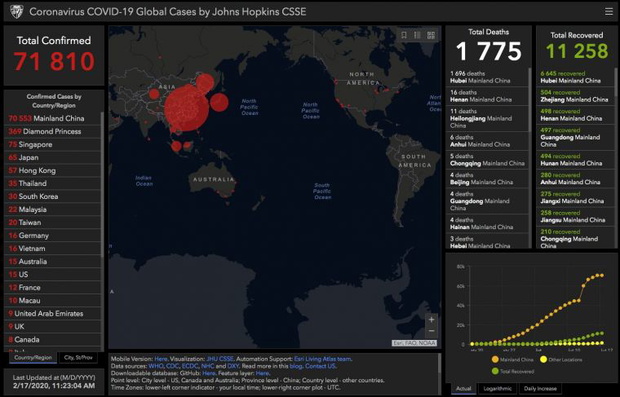Image resolution: width=620 pixels, height=397 pixels.
Task: Open the Esri Living Atlas team link
Action: pos(322,359)
